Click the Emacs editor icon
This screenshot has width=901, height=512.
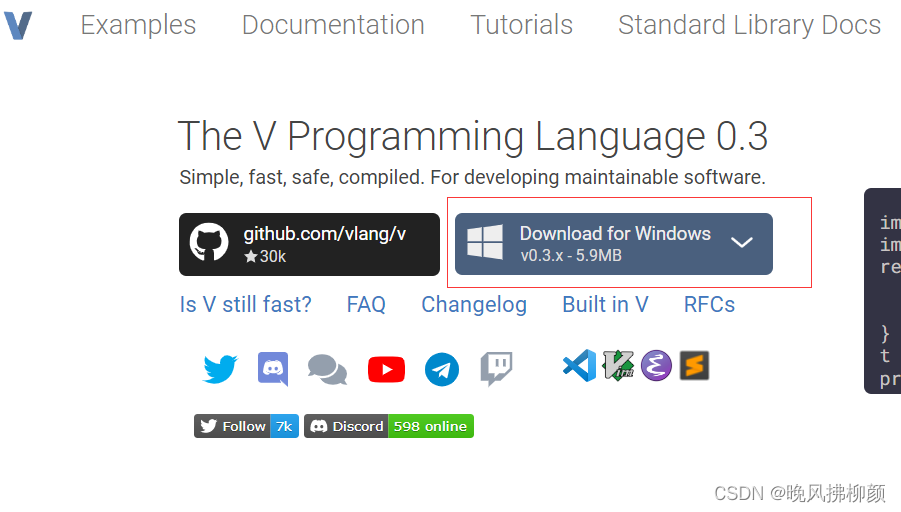point(656,365)
